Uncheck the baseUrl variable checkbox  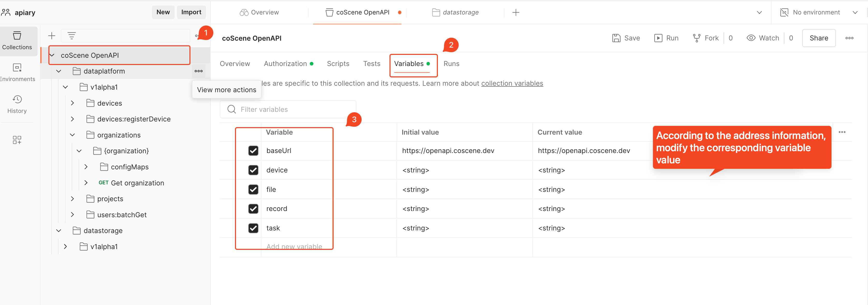pos(253,151)
